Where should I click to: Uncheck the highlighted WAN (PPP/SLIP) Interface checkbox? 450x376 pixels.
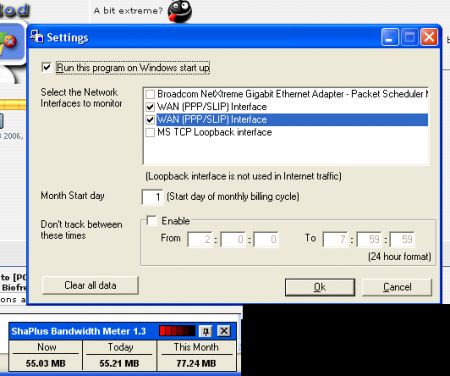150,119
